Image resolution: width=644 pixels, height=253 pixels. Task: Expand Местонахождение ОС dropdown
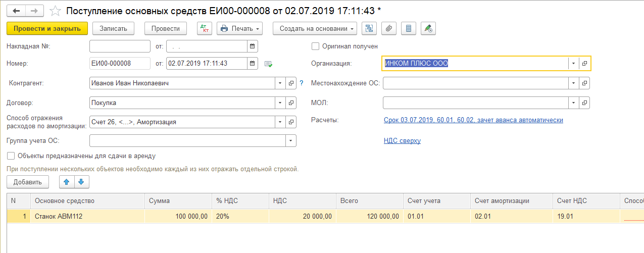coord(573,83)
